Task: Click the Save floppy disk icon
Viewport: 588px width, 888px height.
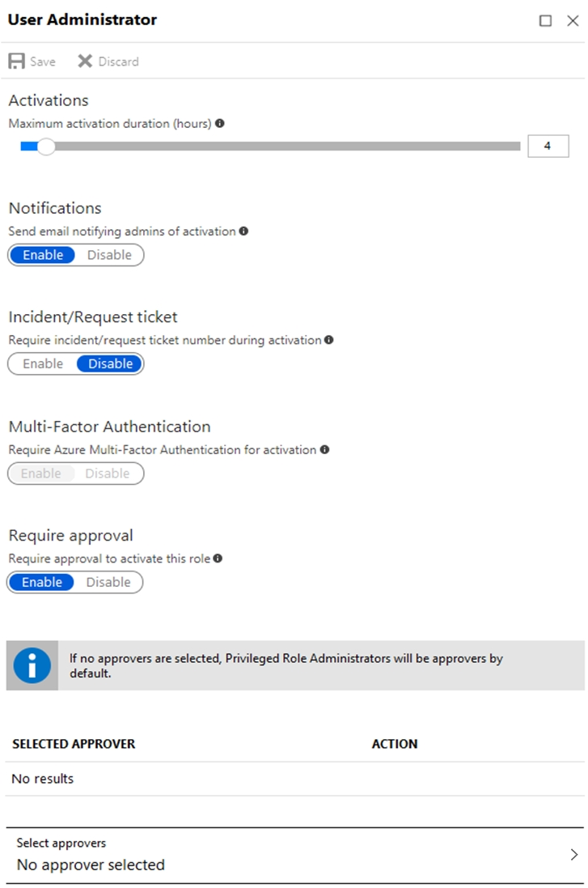Action: tap(16, 62)
